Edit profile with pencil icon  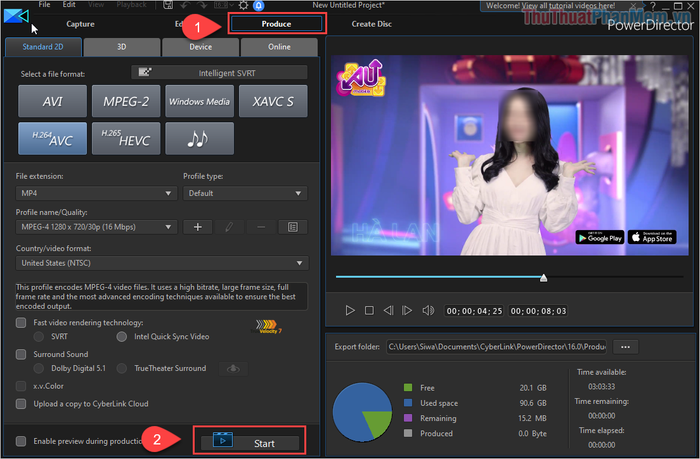[x=229, y=227]
